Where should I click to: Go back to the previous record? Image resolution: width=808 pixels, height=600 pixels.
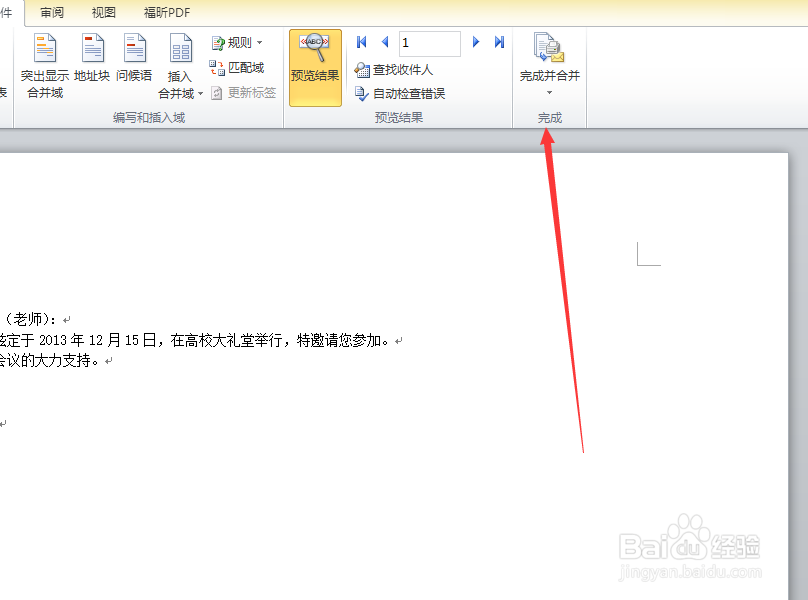click(385, 42)
